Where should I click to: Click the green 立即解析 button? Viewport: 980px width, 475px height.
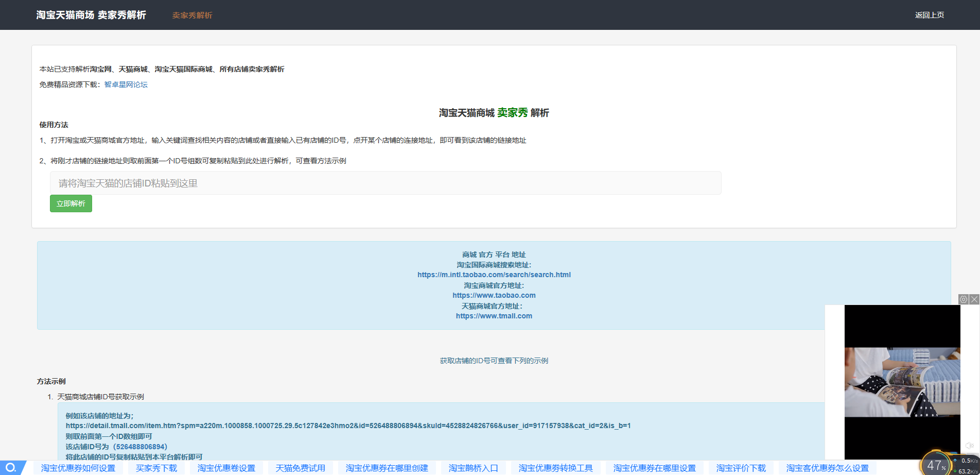point(71,203)
